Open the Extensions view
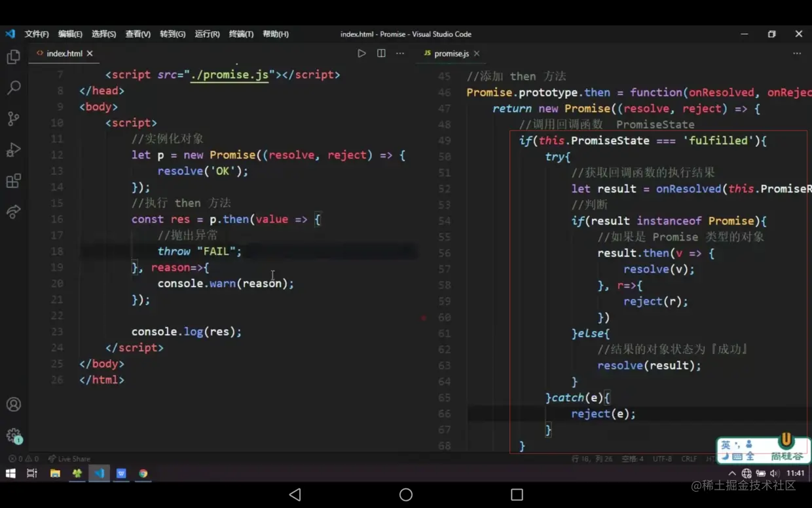 coord(13,180)
